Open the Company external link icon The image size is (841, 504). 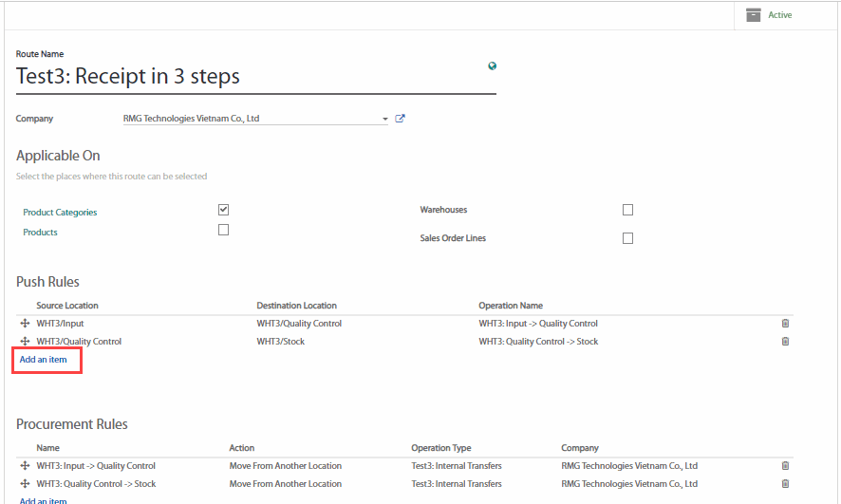pos(400,119)
